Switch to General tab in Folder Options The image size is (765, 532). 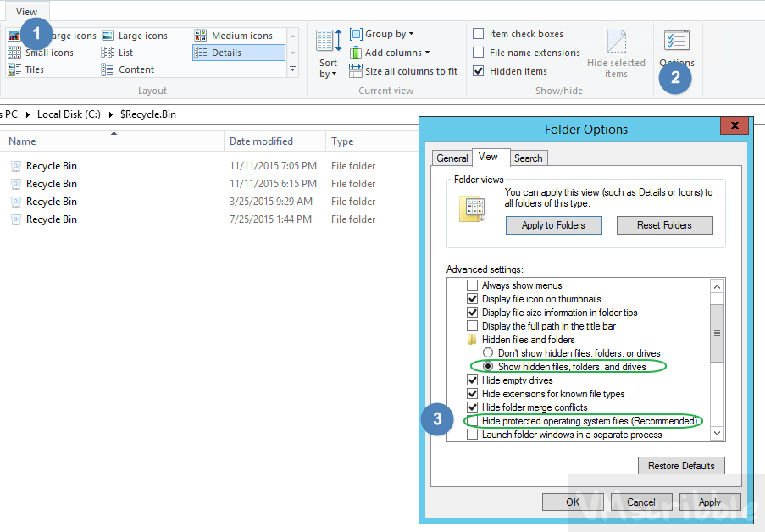(452, 158)
